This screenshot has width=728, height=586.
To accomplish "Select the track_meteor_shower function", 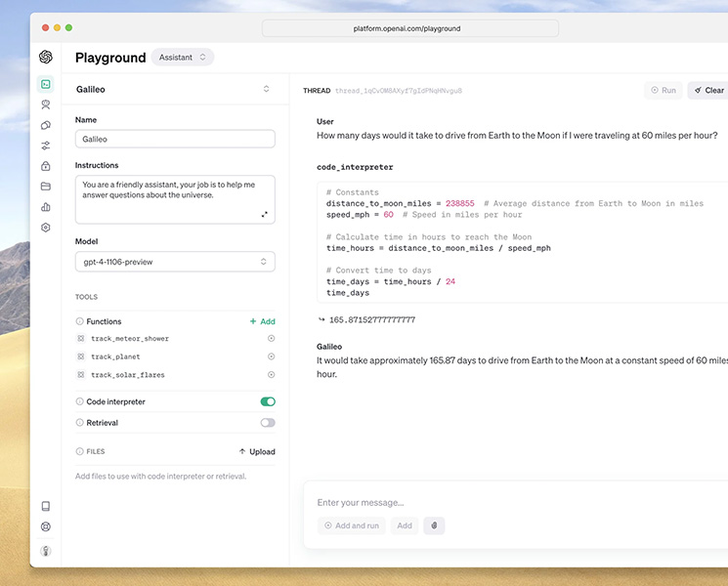I will 130,339.
